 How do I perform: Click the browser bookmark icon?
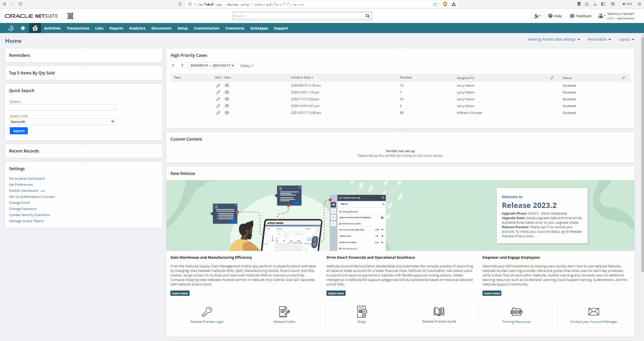pyautogui.click(x=180, y=4)
